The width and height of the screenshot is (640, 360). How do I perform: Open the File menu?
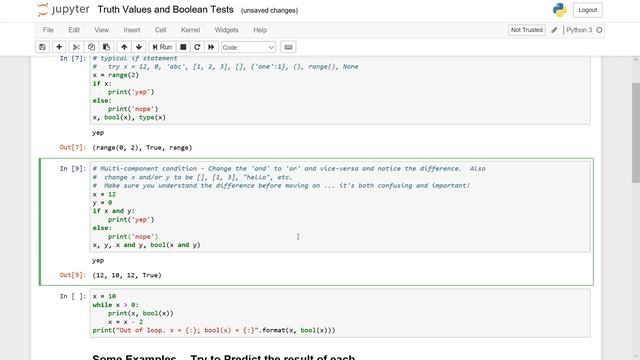[48, 30]
